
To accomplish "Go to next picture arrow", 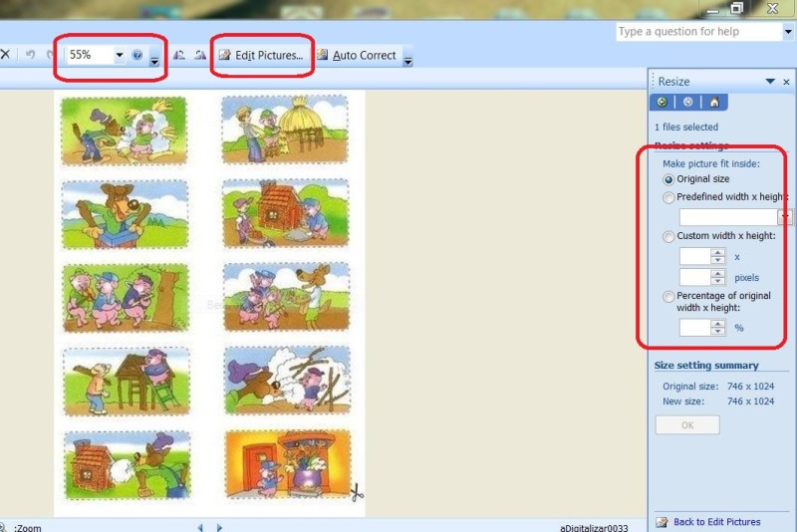I will click(219, 527).
